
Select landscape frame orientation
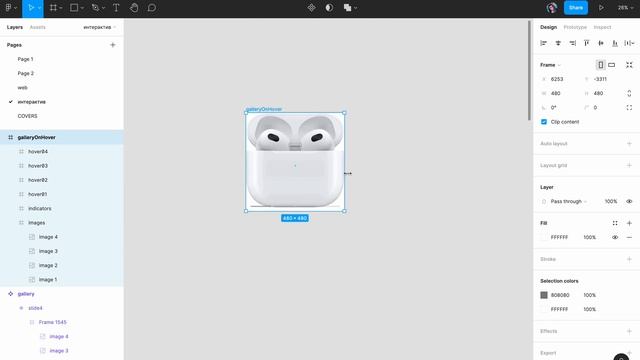[x=611, y=65]
